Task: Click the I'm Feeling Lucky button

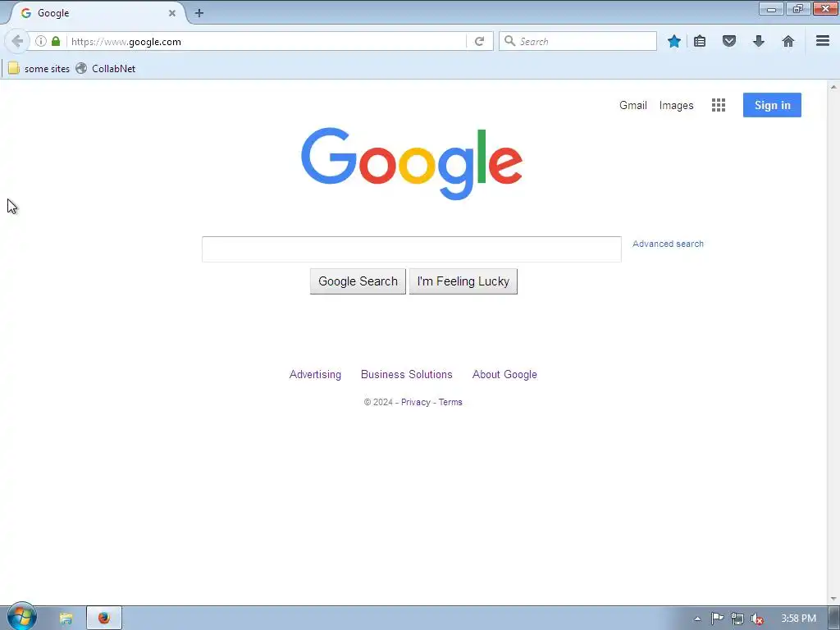Action: click(x=463, y=281)
